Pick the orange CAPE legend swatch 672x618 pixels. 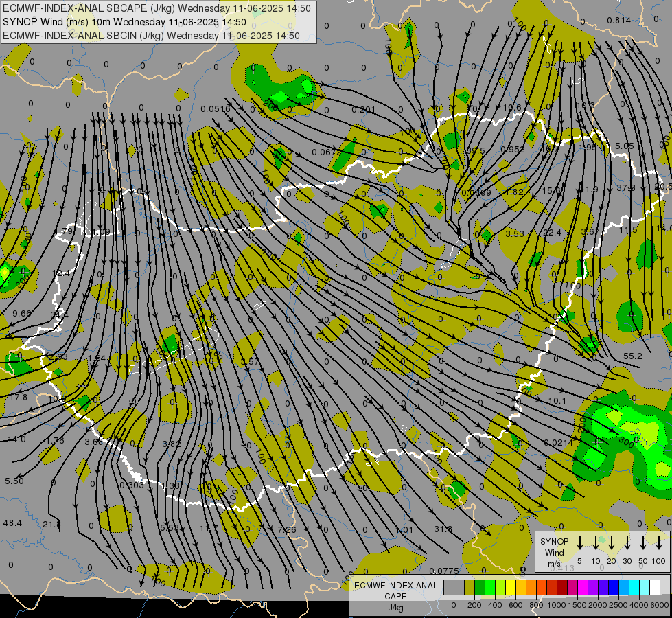pyautogui.click(x=531, y=588)
